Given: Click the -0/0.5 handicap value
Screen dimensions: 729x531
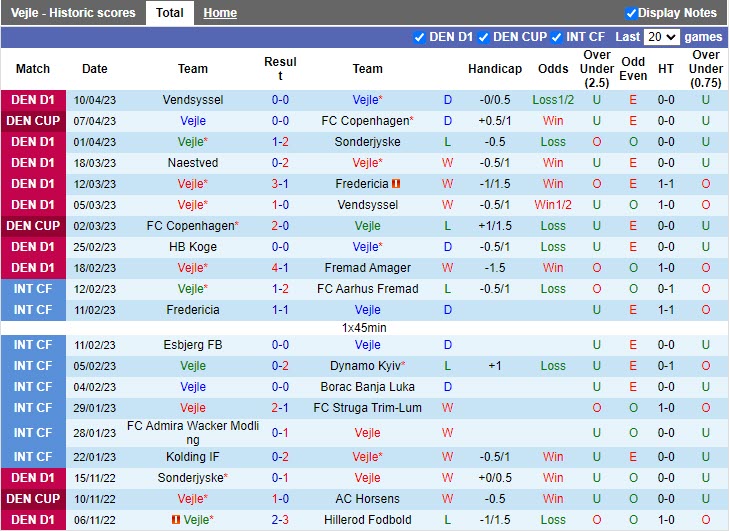Looking at the screenshot, I should pos(495,100).
